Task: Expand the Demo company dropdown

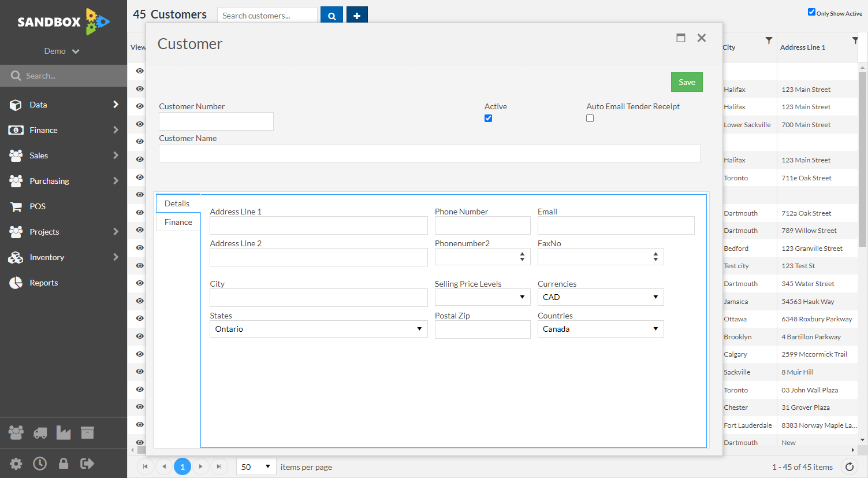Action: [62, 51]
